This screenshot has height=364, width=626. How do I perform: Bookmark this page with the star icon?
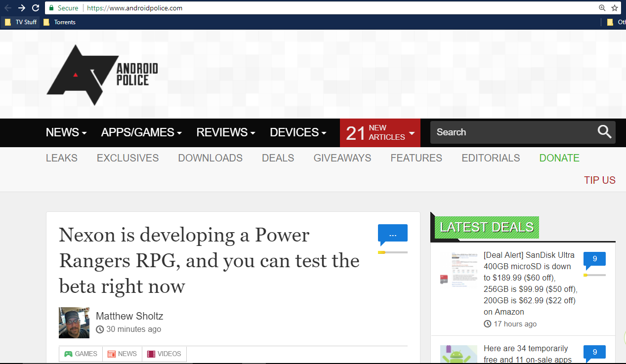tap(615, 8)
